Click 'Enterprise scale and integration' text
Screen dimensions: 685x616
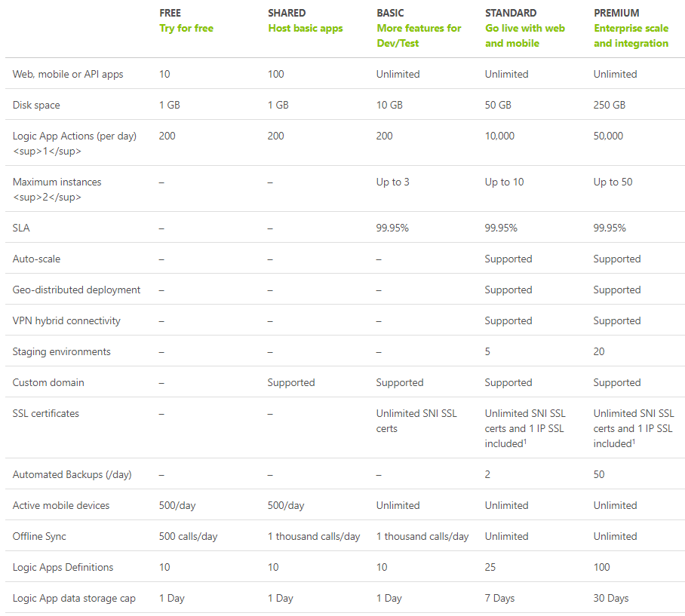tap(631, 35)
